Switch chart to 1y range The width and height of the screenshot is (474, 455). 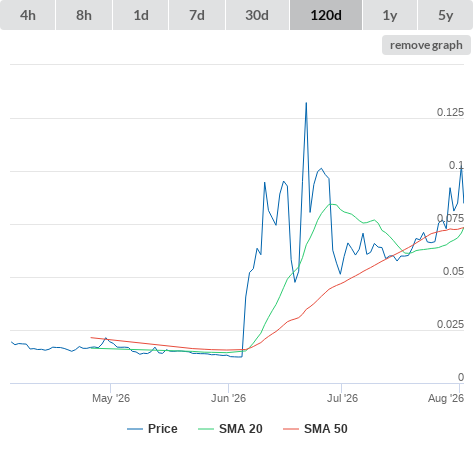coord(390,15)
